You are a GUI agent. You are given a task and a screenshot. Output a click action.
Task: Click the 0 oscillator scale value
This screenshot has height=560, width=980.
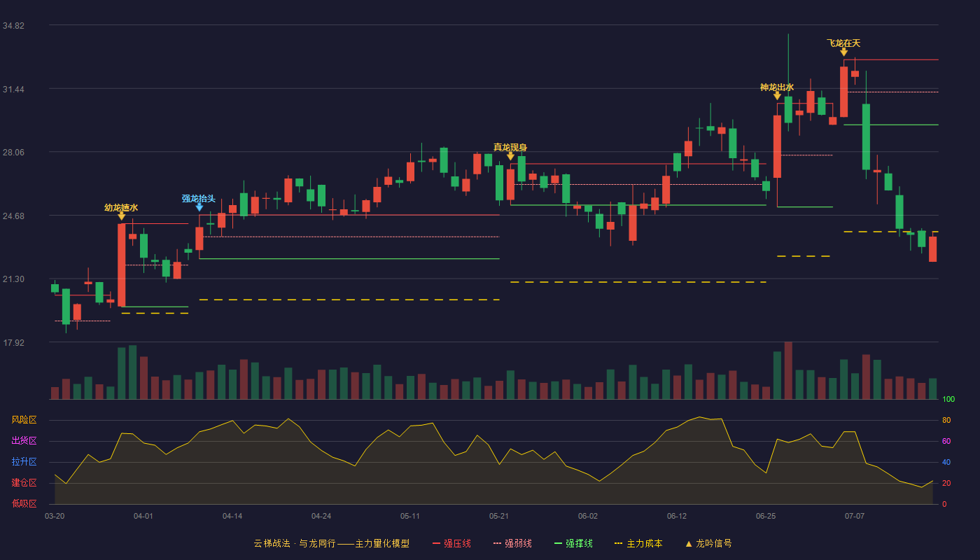tap(944, 504)
